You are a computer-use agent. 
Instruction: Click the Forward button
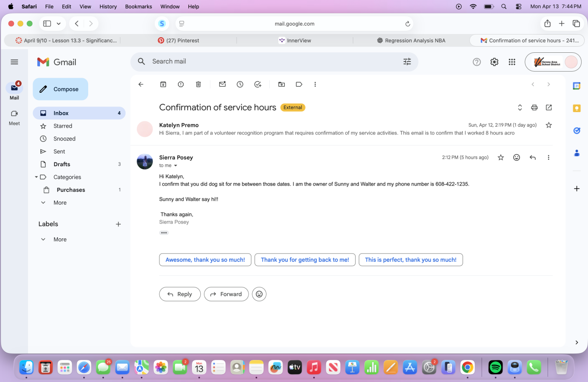pos(226,294)
